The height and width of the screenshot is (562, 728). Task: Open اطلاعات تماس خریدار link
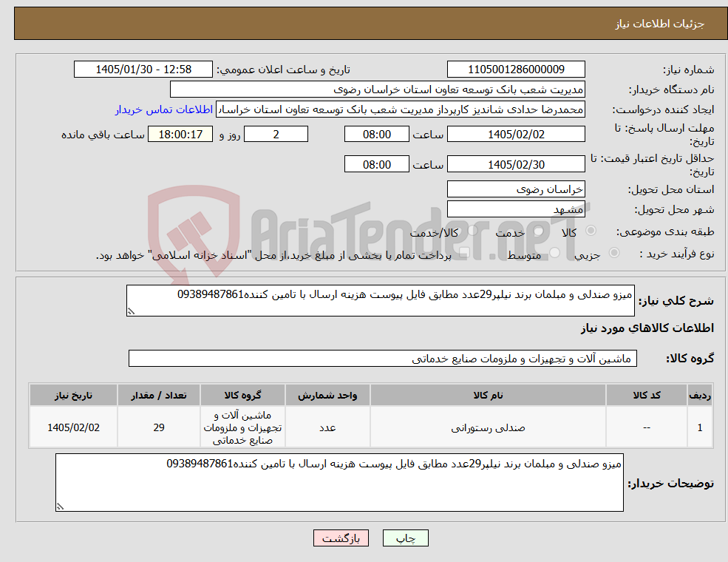pos(164,109)
